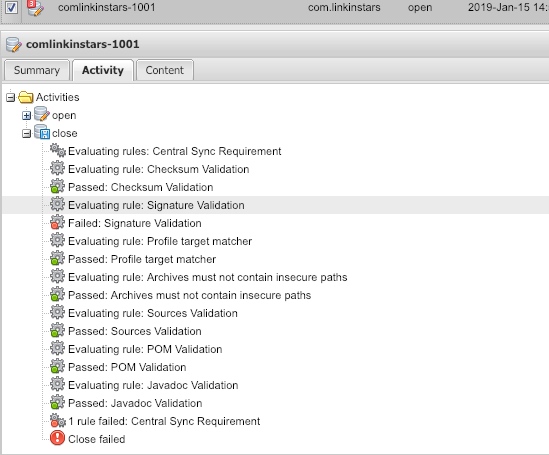
Task: Click green gear icon for Passed POM Validation
Action: [57, 366]
